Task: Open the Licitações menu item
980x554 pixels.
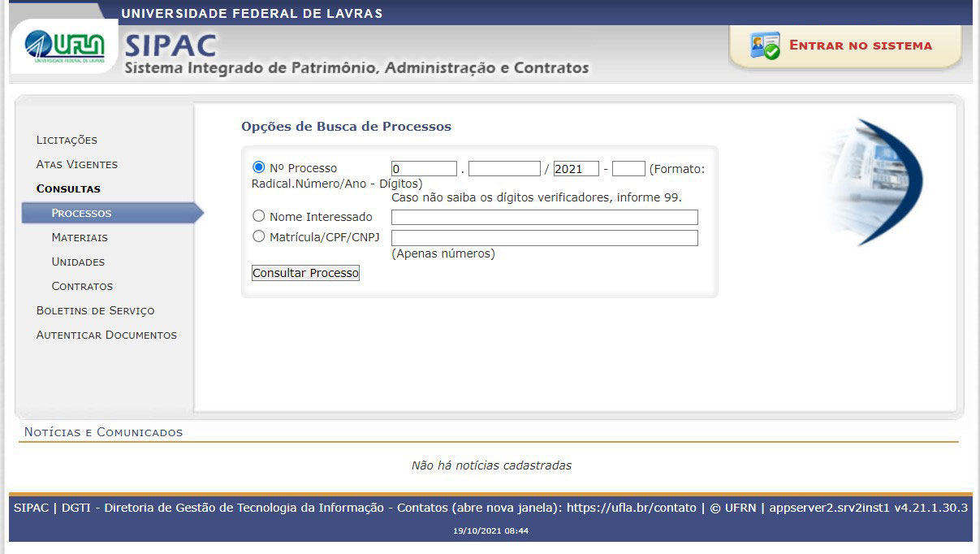Action: (67, 140)
